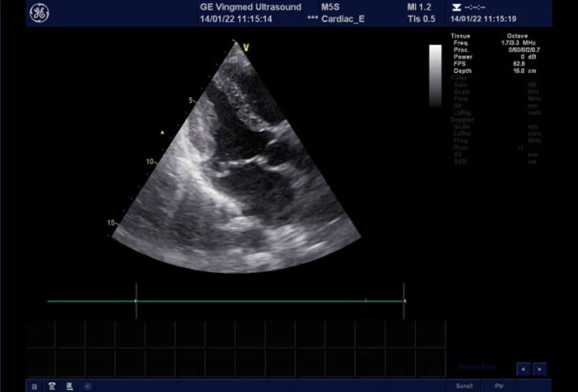Click the envelope icon in the header
This screenshot has width=578, height=392.
click(x=457, y=7)
